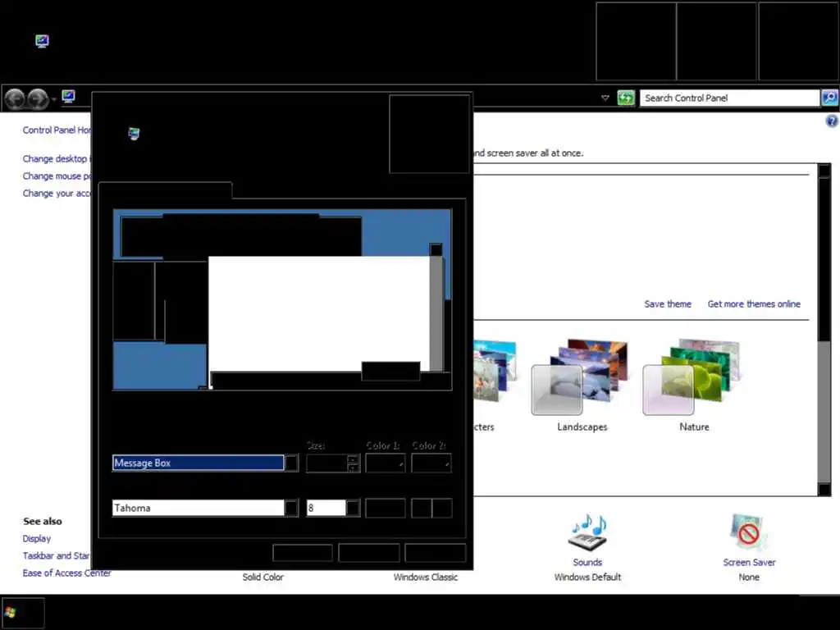Screen dimensions: 840x630
Task: Click the Sounds link label
Action: (x=587, y=563)
